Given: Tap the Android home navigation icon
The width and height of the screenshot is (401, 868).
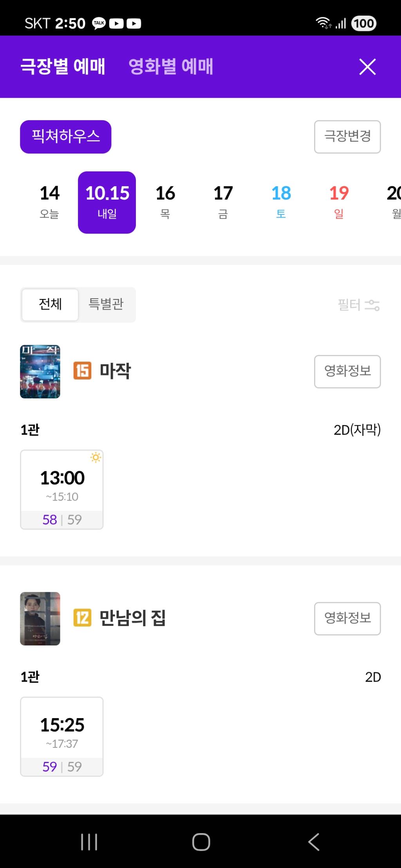Looking at the screenshot, I should (x=201, y=841).
